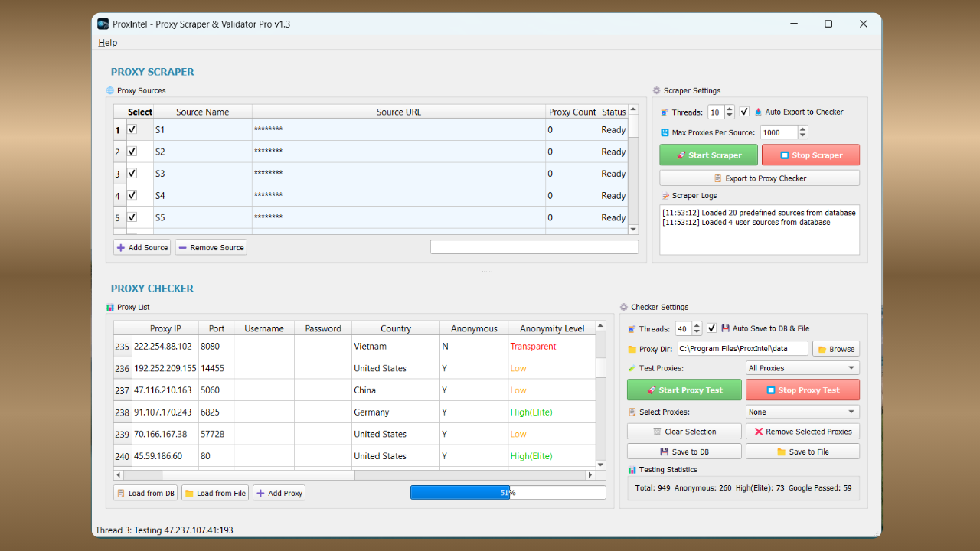Open the Test Proxies dropdown showing All Proxies
The height and width of the screenshot is (551, 980).
[801, 367]
